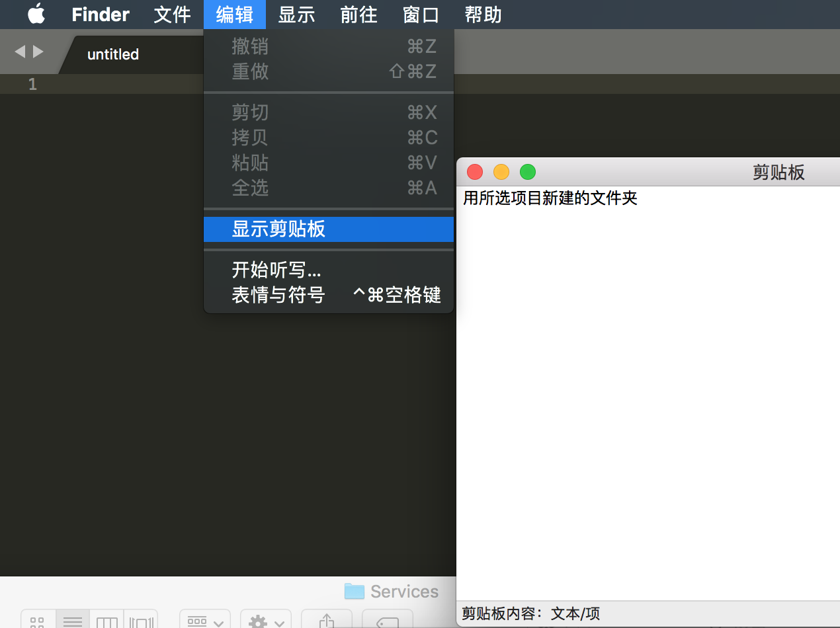The height and width of the screenshot is (628, 840).
Task: Click the greyed 撤销 menu entry
Action: pyautogui.click(x=329, y=46)
